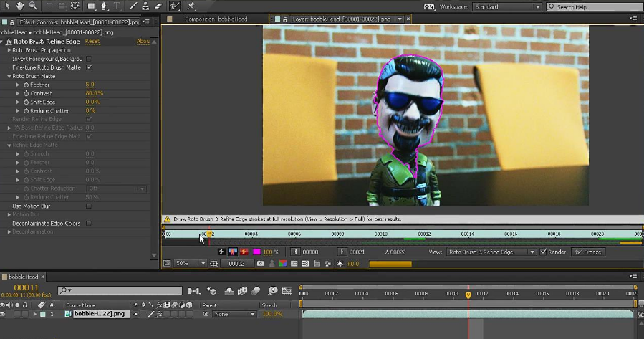Open Parent None dropdown
This screenshot has width=644, height=339.
[234, 314]
